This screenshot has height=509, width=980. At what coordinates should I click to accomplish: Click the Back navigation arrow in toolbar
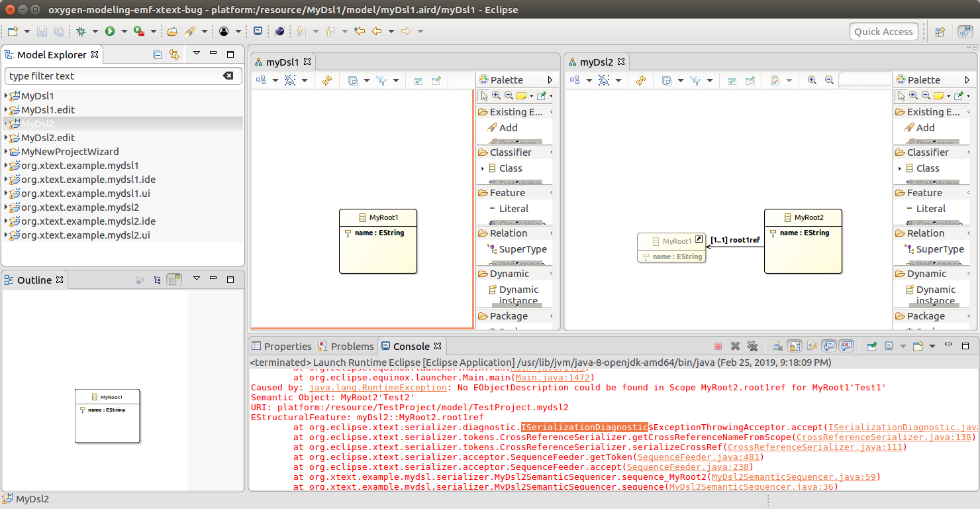point(377,31)
